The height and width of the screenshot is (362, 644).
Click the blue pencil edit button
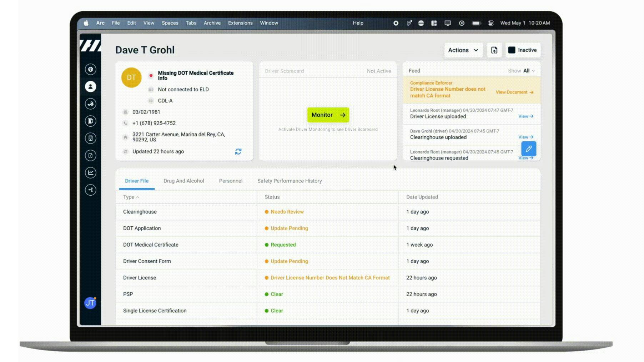[x=528, y=149]
